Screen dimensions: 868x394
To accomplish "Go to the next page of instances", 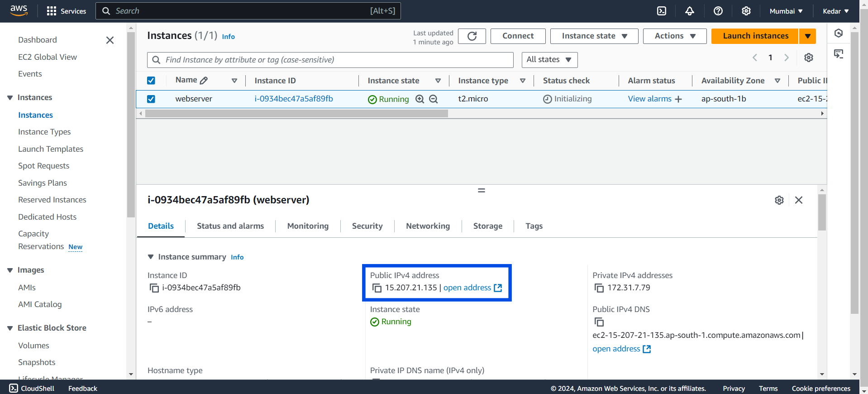I will pos(787,58).
